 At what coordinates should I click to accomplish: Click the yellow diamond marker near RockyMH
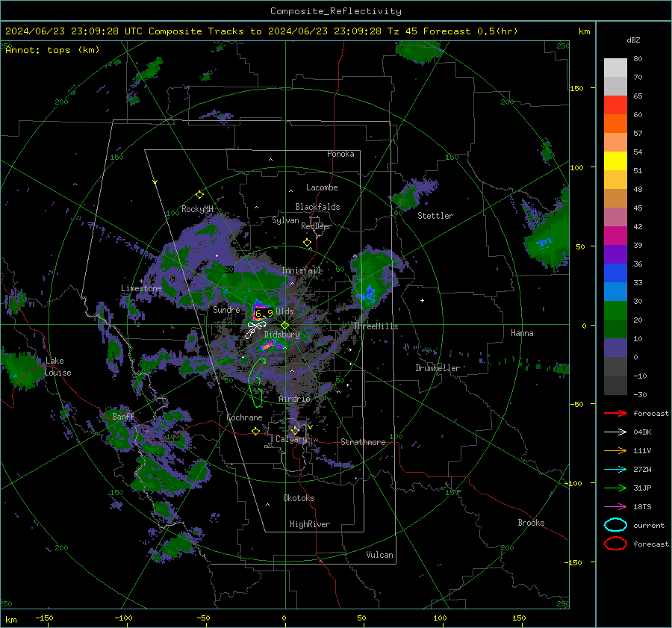click(x=199, y=195)
